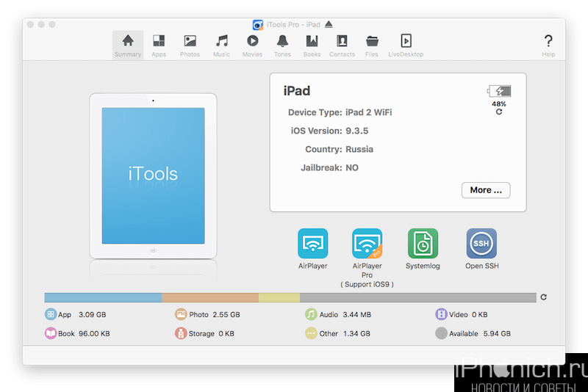Viewport: 588px width, 392px height.
Task: Click the Available space gray icon
Action: click(441, 333)
